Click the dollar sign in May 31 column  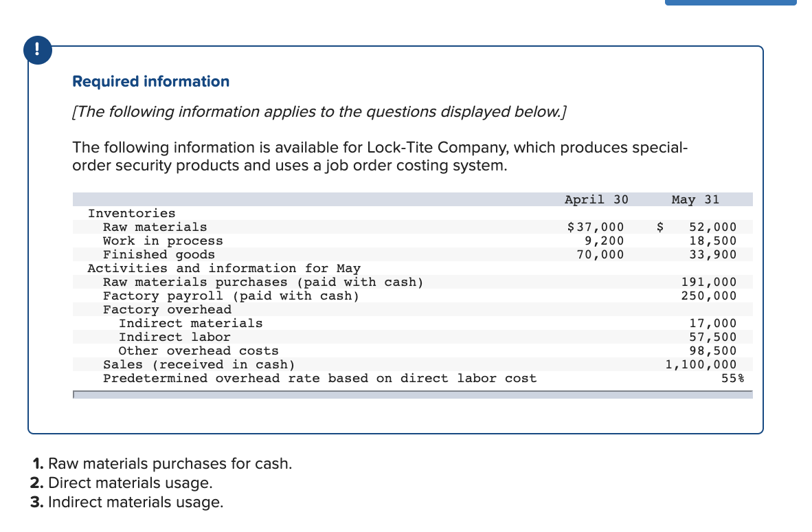coord(659,227)
